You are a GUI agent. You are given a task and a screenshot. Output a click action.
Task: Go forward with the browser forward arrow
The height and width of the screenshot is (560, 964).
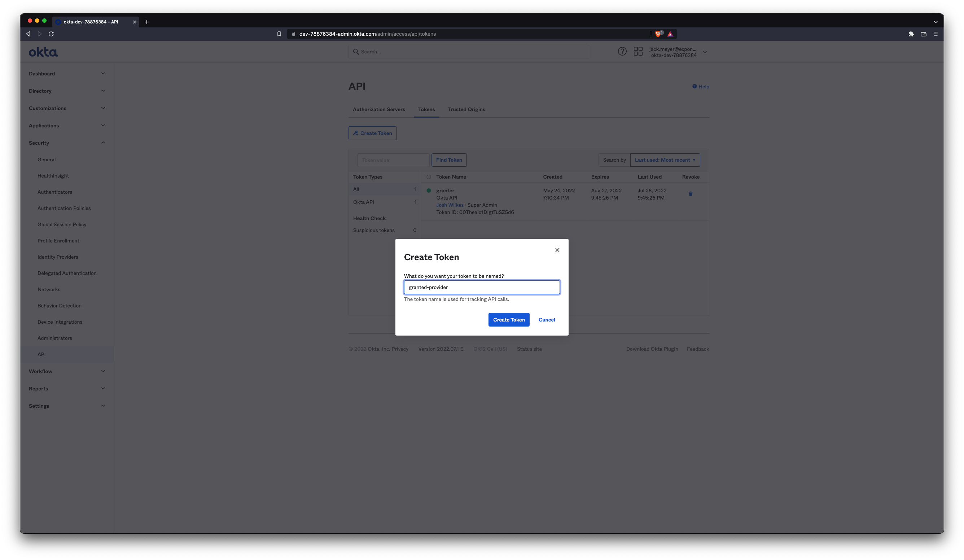(39, 34)
